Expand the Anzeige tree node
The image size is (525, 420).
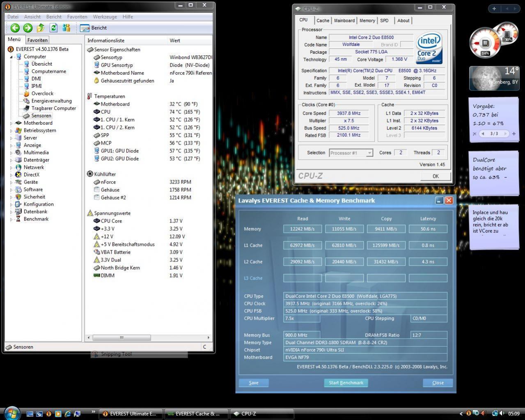11,145
